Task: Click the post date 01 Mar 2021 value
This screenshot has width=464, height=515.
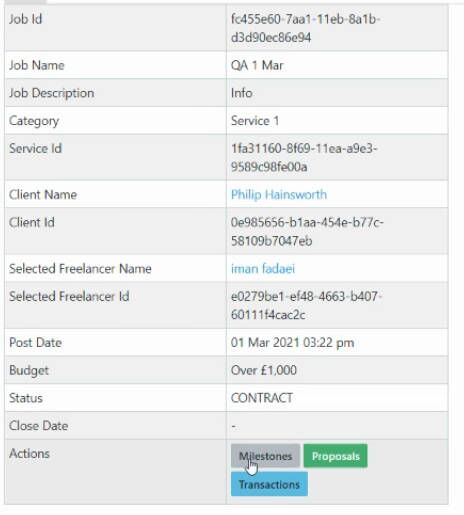Action: click(292, 342)
